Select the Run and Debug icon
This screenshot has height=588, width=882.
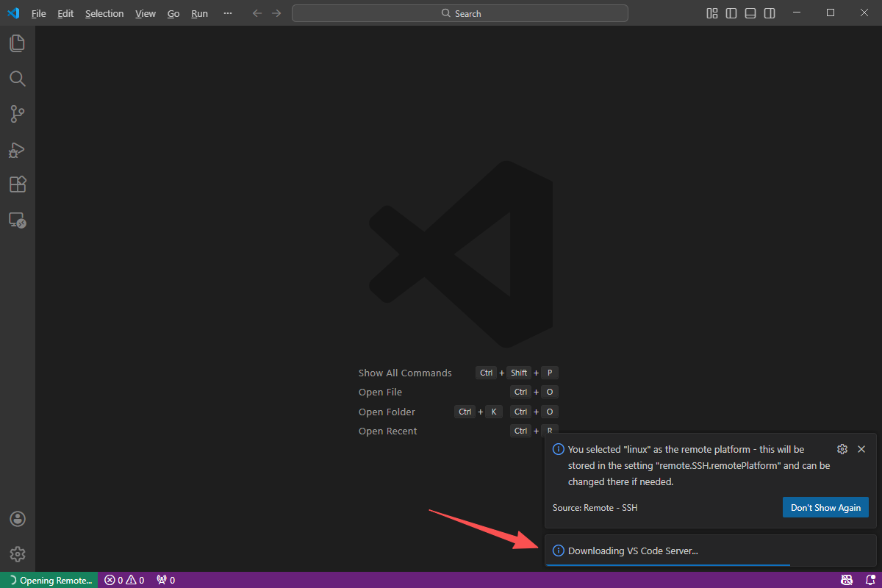[18, 149]
